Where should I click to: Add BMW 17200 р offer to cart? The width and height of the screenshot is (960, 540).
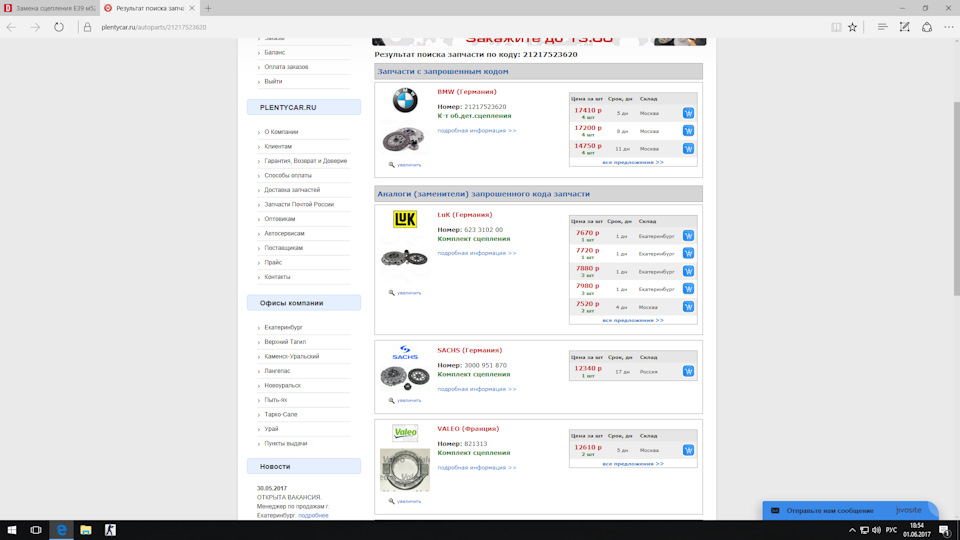click(x=688, y=131)
